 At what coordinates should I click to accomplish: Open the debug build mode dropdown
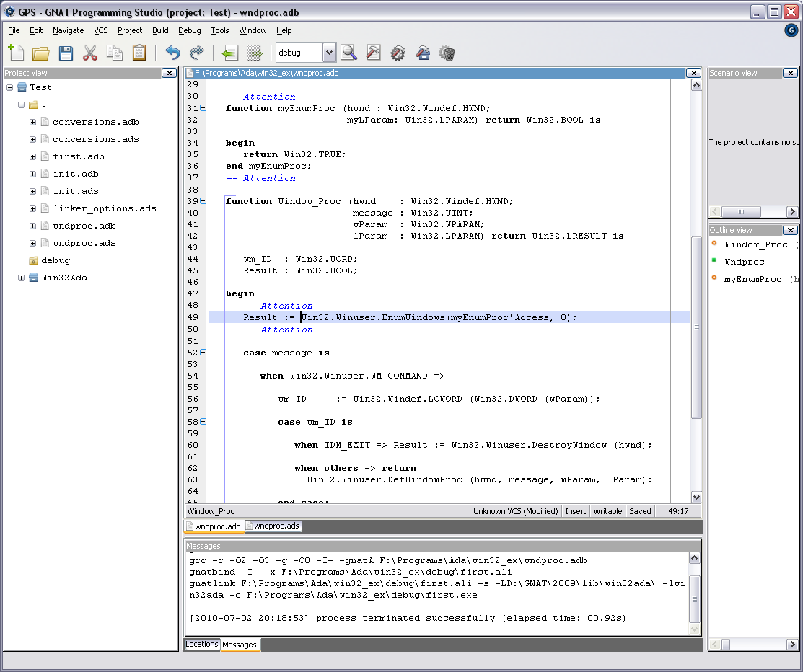[x=329, y=53]
